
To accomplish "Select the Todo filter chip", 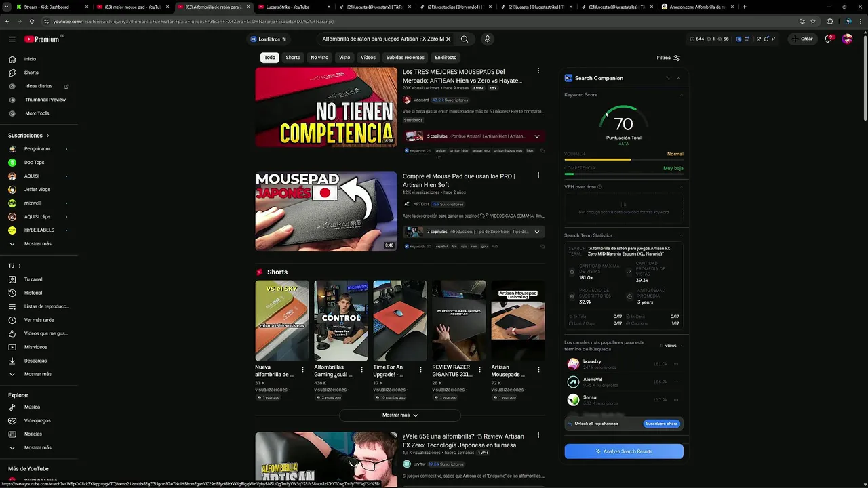I will pos(270,58).
